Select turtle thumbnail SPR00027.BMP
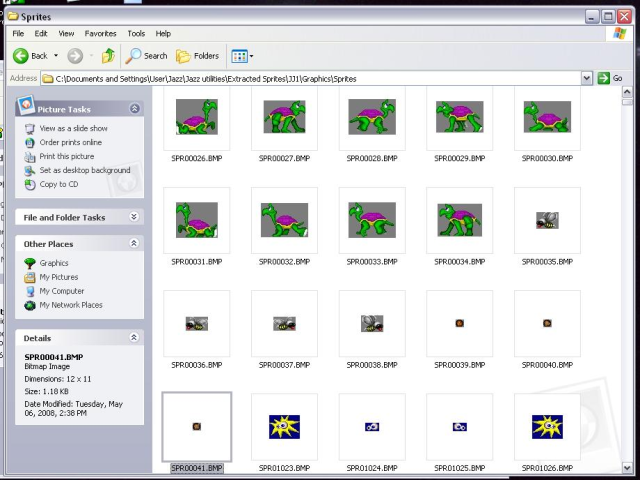Viewport: 640px width, 480px height. [x=284, y=117]
